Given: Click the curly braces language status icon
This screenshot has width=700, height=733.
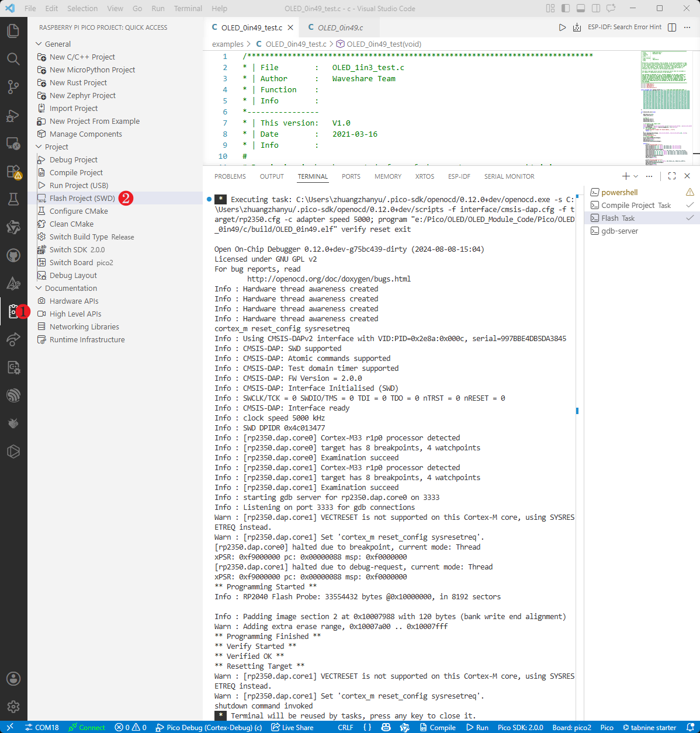Looking at the screenshot, I should [x=367, y=727].
